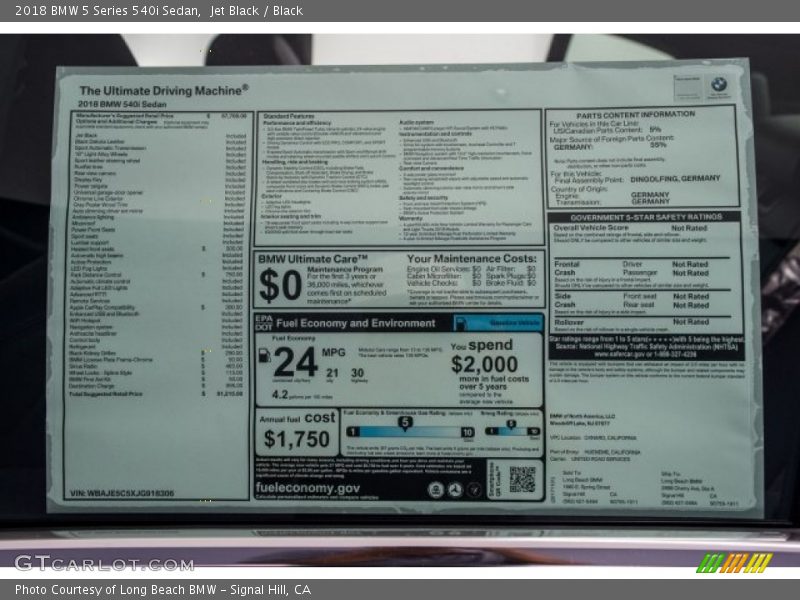The width and height of the screenshot is (800, 600).
Task: Click the Park Distance Control row
Action: (x=156, y=274)
